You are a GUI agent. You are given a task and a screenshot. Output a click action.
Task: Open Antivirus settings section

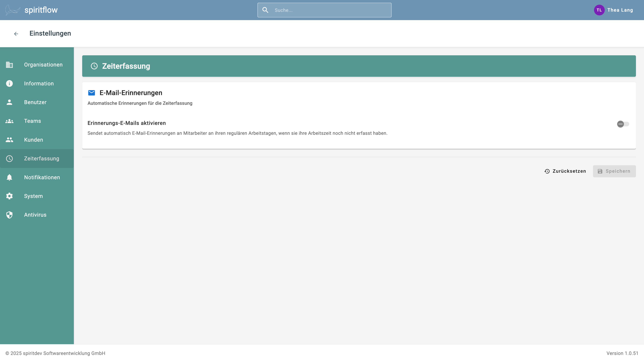pyautogui.click(x=37, y=215)
